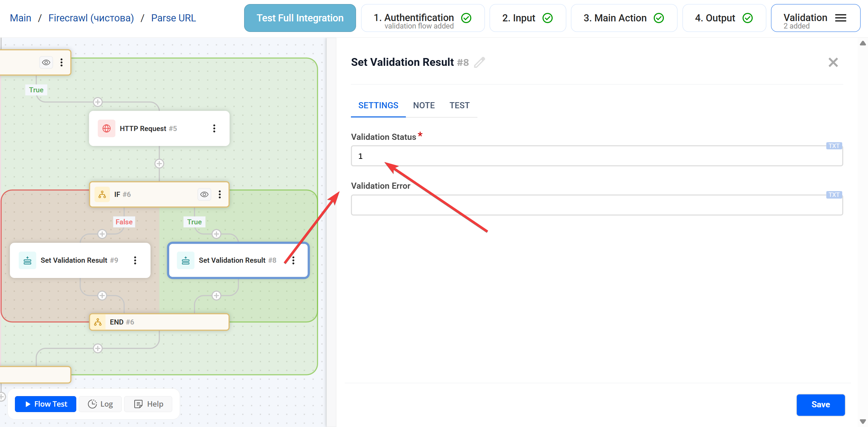Add a step after HTTP Request #5
Screen dimensions: 868x427
click(159, 164)
